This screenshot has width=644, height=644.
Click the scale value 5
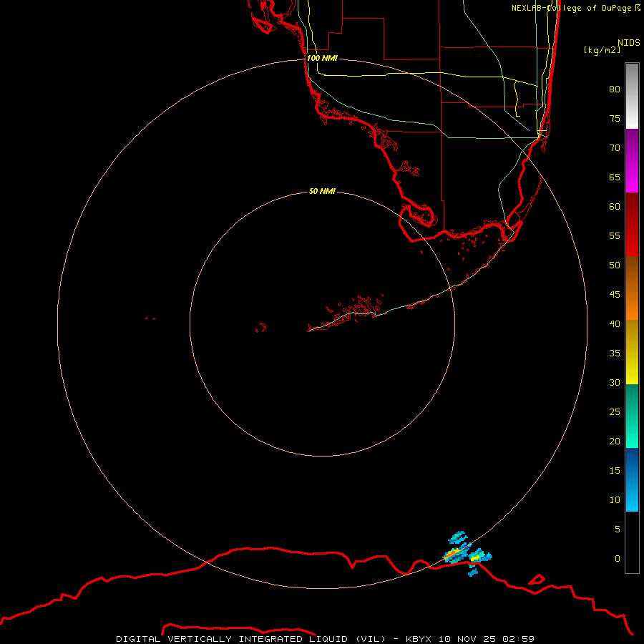[618, 530]
